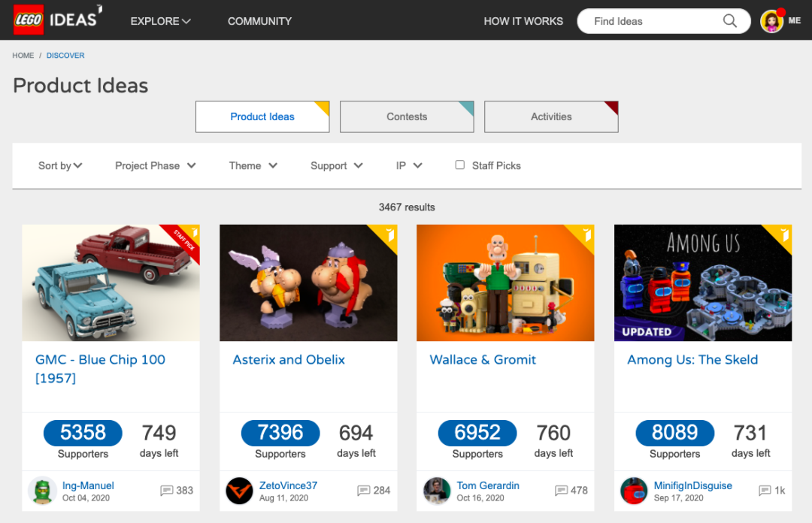Click the 6952 supporters badge

coord(477,433)
